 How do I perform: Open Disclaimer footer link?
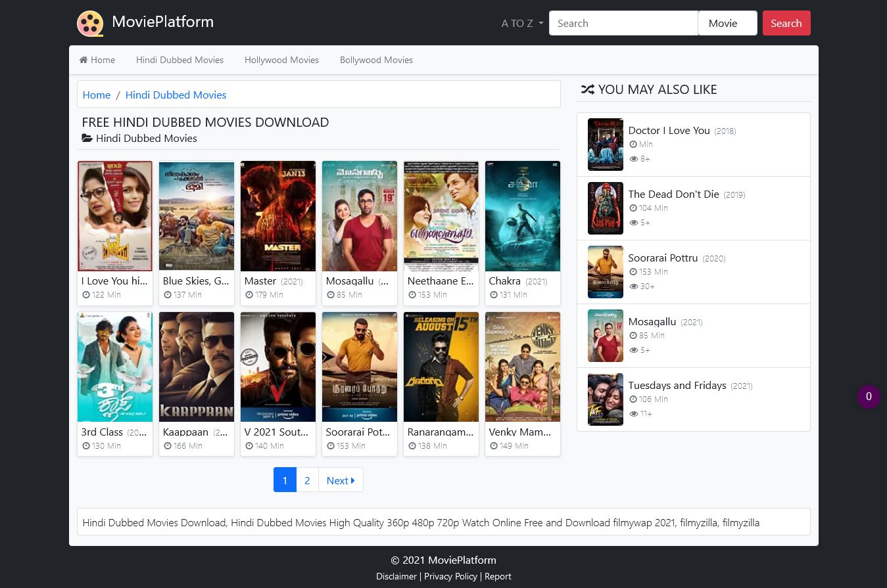[396, 576]
